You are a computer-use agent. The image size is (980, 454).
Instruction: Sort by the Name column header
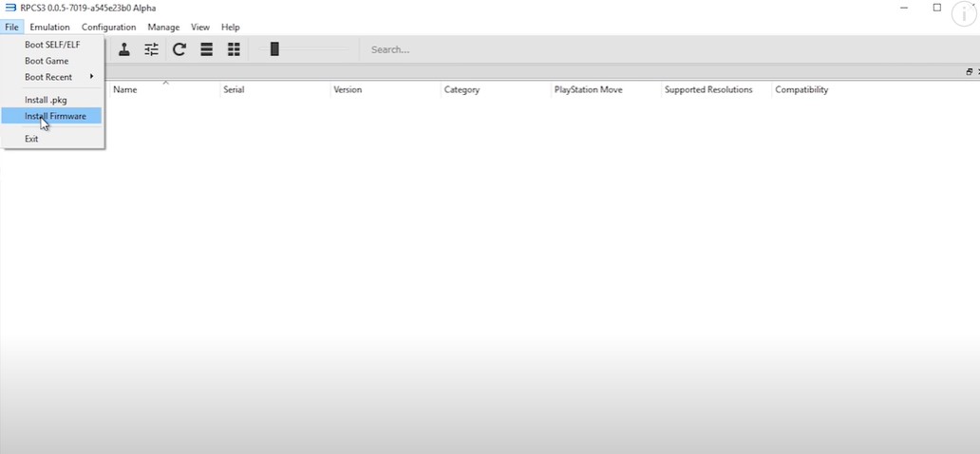pyautogui.click(x=165, y=89)
